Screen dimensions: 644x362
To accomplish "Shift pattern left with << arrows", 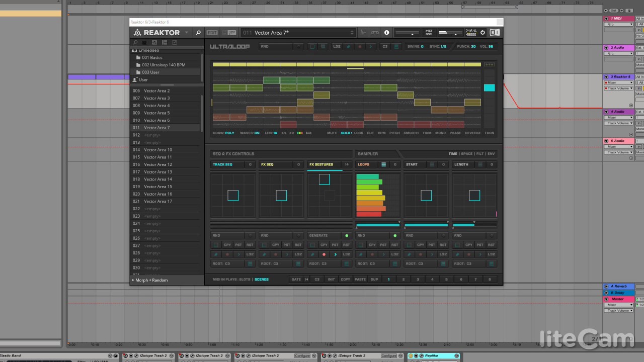I will [x=284, y=133].
